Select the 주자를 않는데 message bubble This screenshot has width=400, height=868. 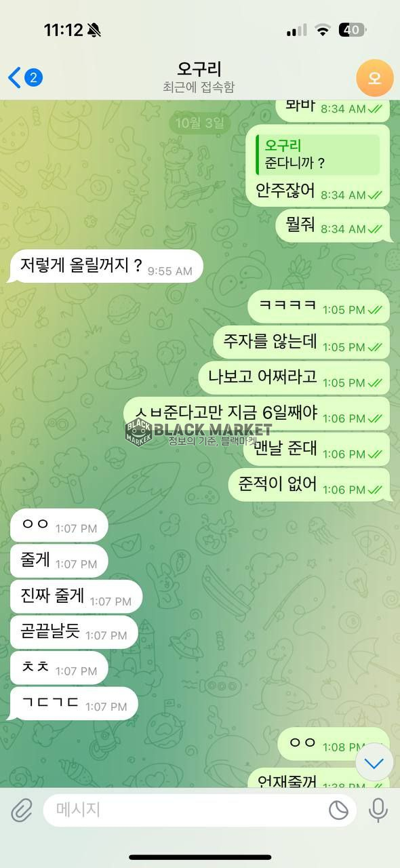point(302,343)
